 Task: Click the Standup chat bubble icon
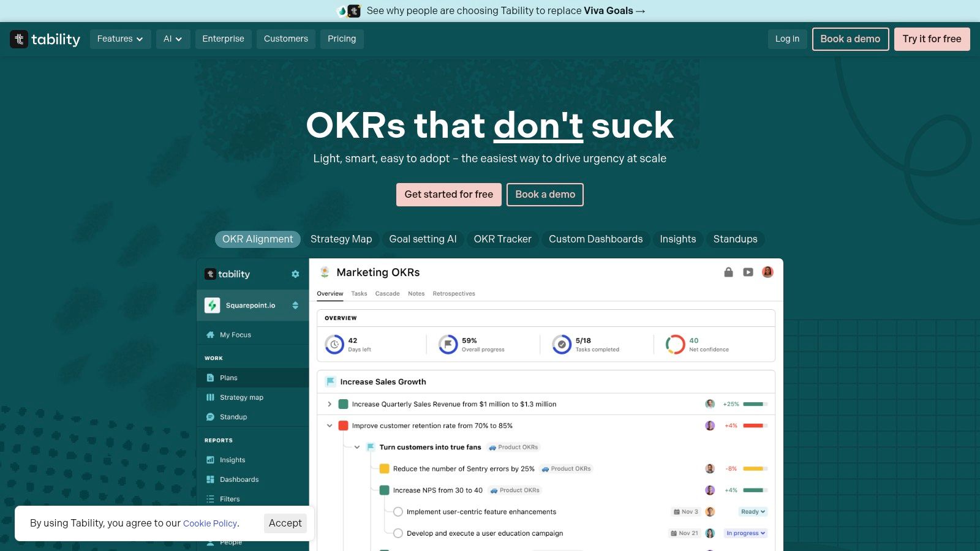(x=210, y=417)
